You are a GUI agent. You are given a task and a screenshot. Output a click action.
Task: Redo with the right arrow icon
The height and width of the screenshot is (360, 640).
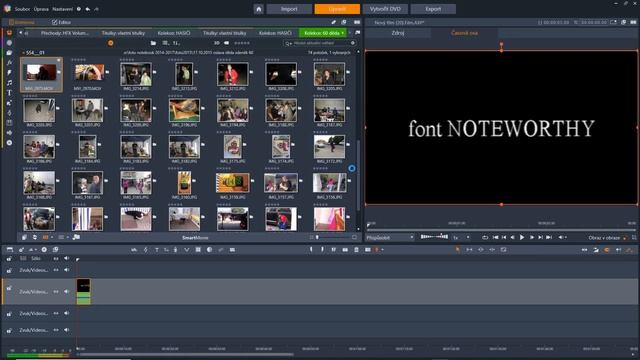(96, 9)
